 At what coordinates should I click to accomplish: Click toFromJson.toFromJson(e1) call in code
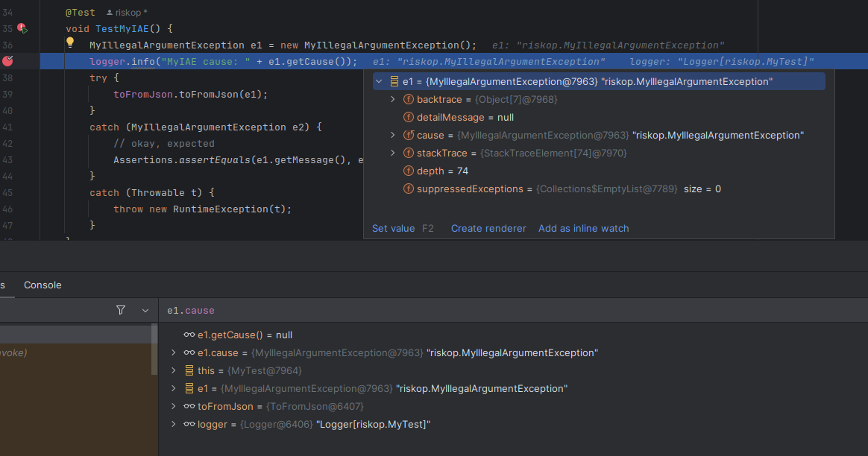point(190,94)
